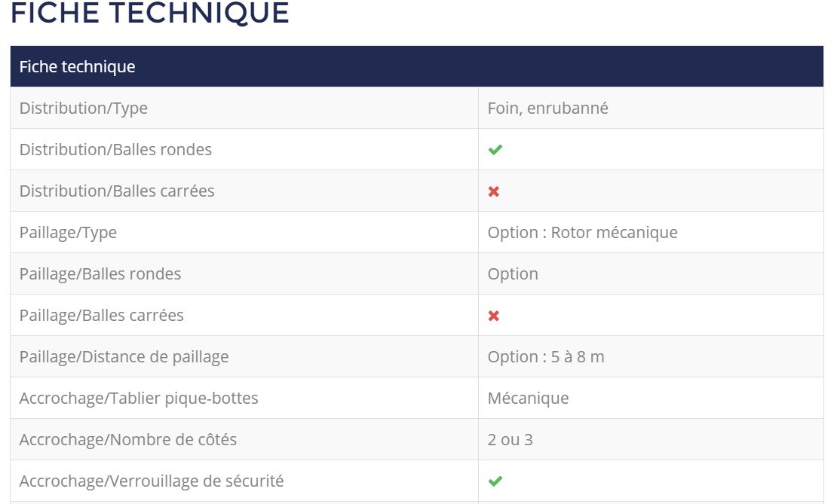This screenshot has height=504, width=834.
Task: Click green checkmark for Distribution/Balles rondes
Action: point(495,150)
